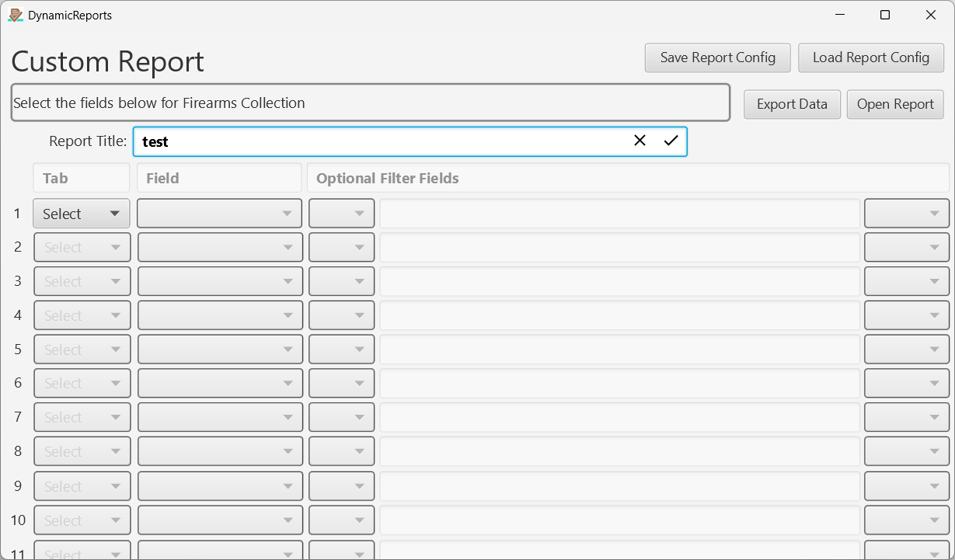The width and height of the screenshot is (955, 560).
Task: Click row 5 filter value text field
Action: click(619, 350)
